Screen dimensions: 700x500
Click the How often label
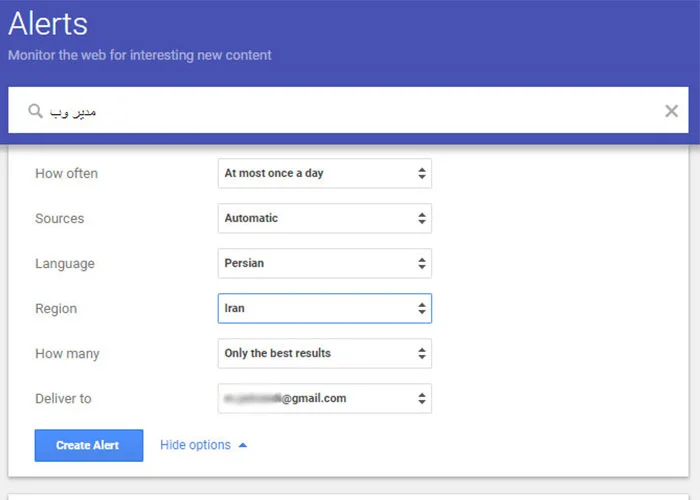coord(67,173)
